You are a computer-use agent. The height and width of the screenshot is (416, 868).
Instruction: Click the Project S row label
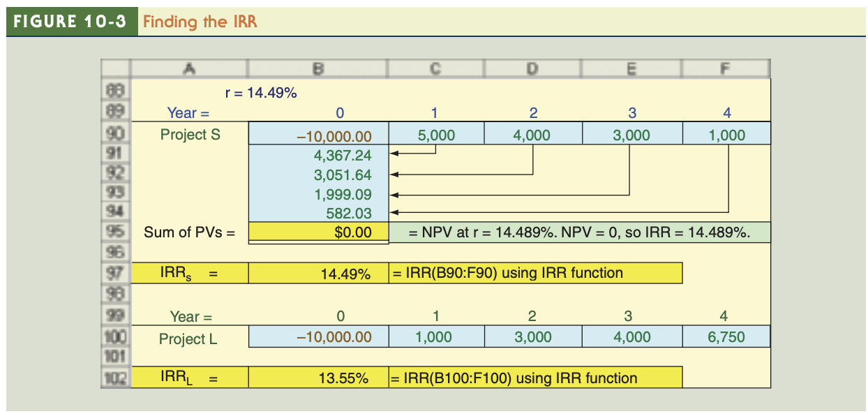190,133
